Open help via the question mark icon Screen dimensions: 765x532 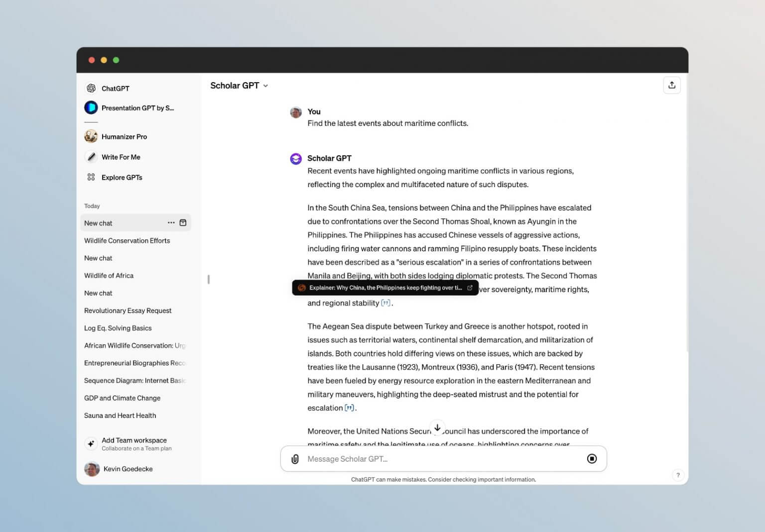[678, 475]
